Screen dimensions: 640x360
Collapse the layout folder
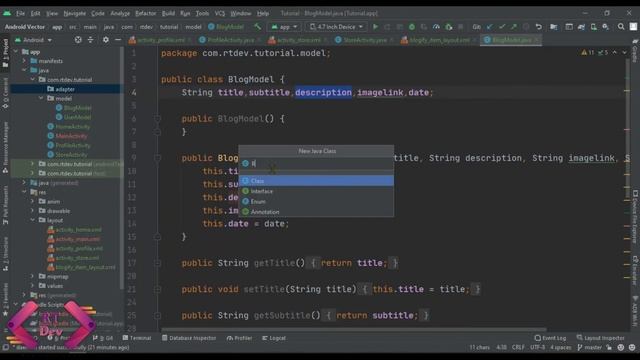tap(33, 220)
